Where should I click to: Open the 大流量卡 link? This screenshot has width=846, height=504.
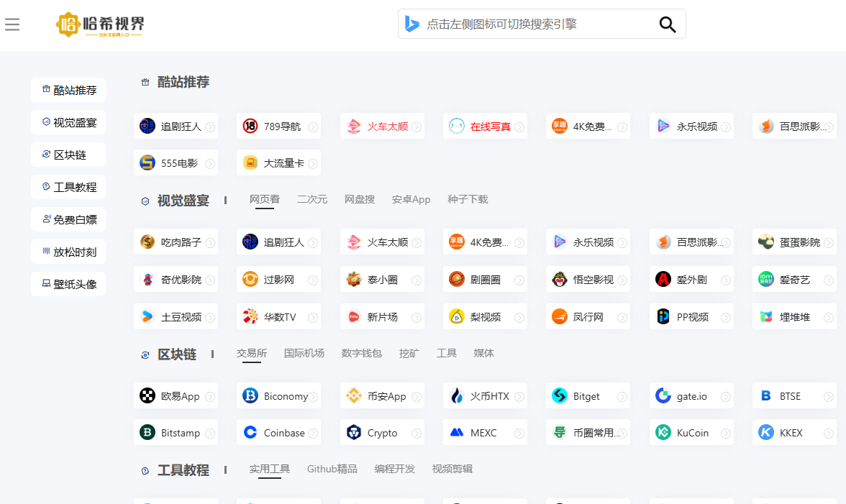click(283, 163)
